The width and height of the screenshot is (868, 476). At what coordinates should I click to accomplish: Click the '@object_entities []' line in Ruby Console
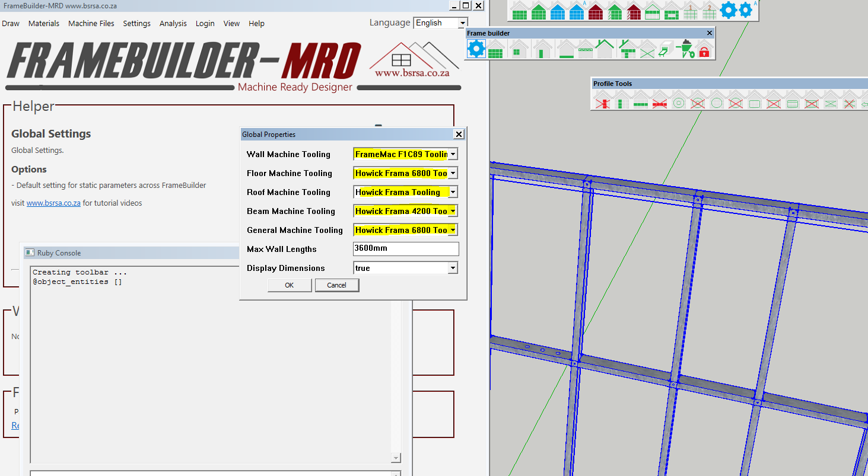click(77, 282)
